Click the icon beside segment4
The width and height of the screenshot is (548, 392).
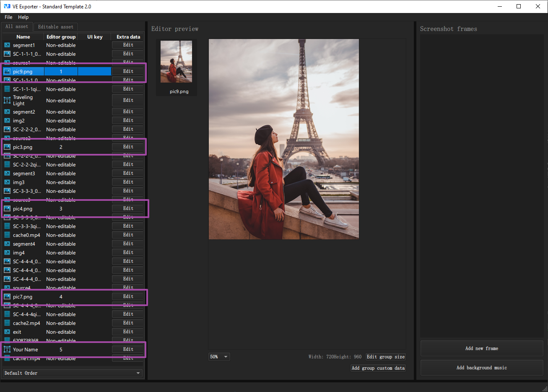[x=7, y=244]
